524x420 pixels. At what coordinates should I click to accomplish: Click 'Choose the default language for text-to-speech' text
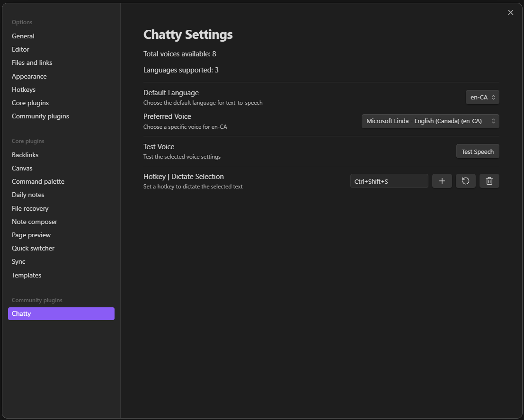[203, 103]
